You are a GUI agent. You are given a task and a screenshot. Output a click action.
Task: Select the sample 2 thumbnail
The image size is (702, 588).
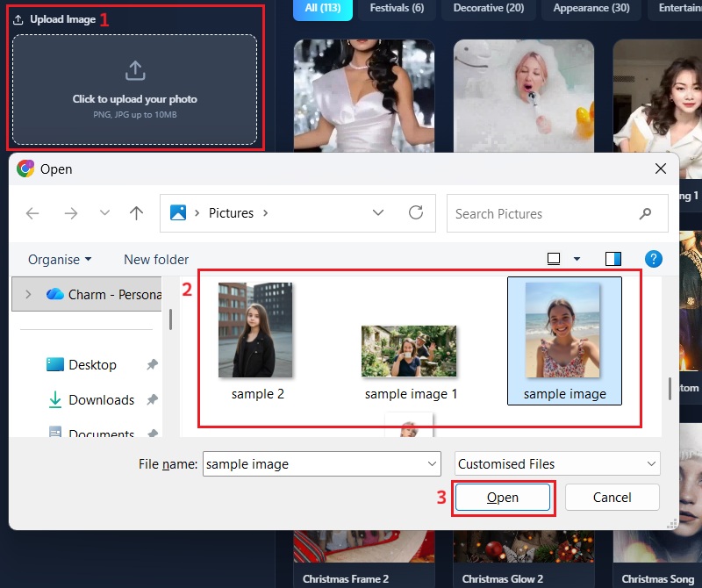255,332
